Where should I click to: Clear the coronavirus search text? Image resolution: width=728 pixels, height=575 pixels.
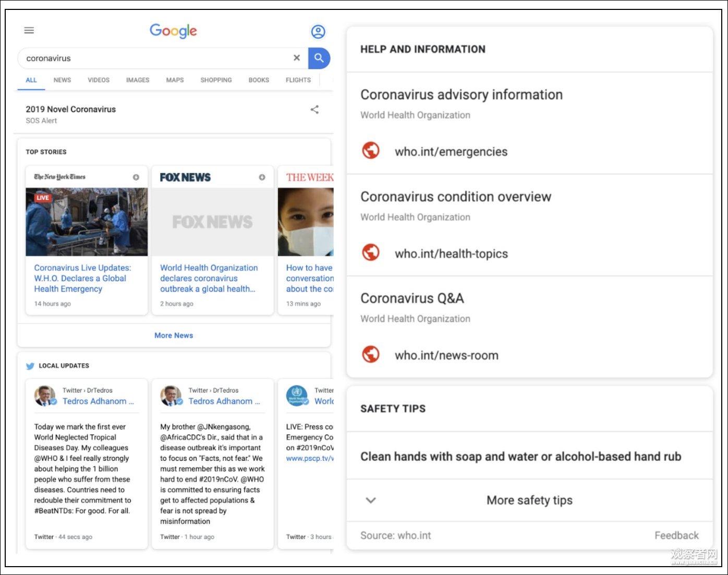(297, 58)
